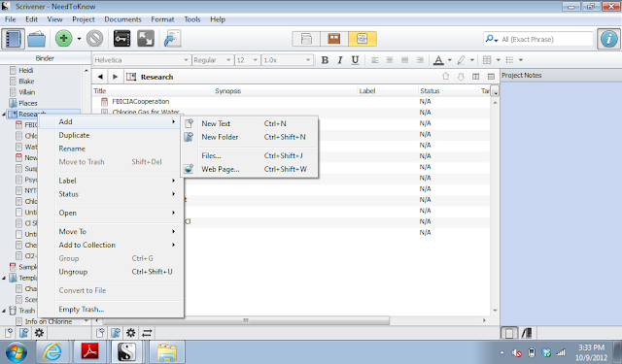Click the Compile toolbar icon

pos(173,39)
